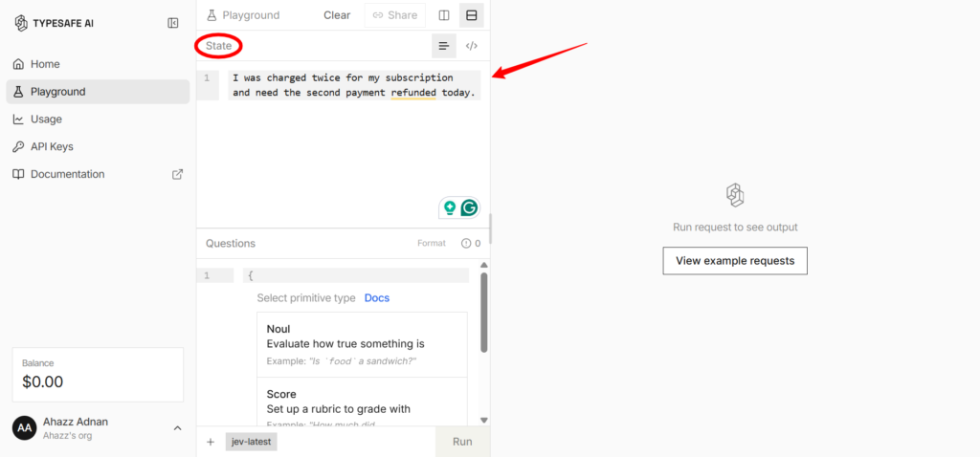Image resolution: width=980 pixels, height=457 pixels.
Task: Switch to stacked rows layout
Action: [x=472, y=15]
